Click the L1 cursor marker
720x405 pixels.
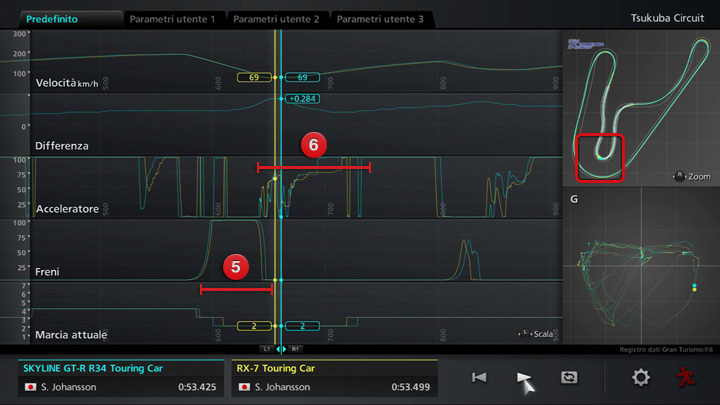click(267, 349)
